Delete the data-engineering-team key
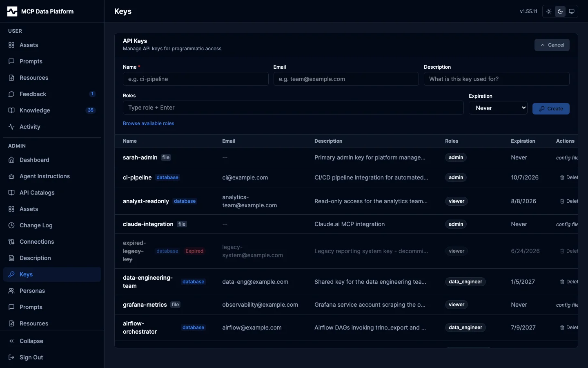 [569, 282]
